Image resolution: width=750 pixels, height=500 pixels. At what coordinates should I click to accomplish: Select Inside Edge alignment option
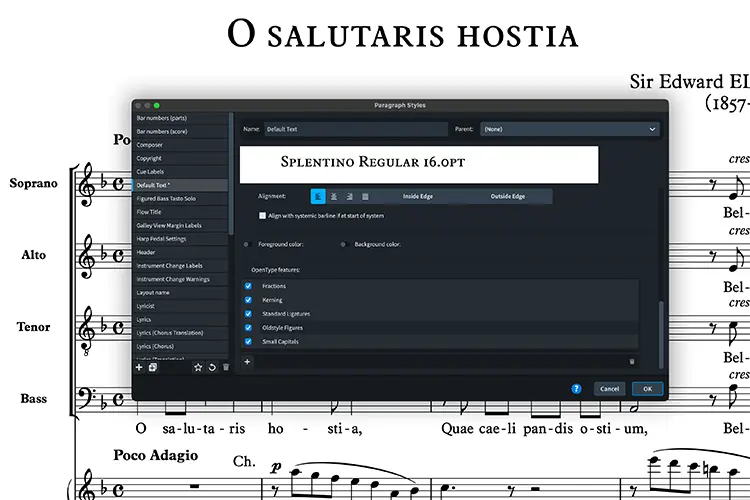click(x=418, y=197)
